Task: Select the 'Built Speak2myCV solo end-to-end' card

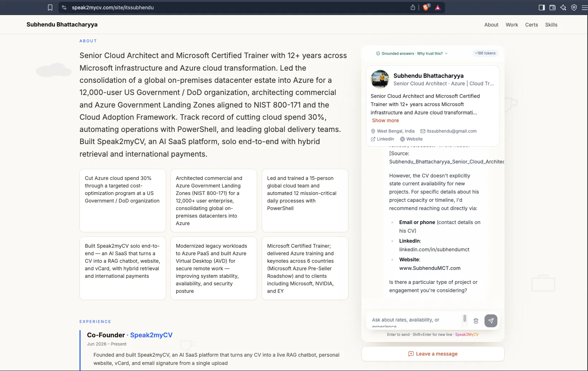Action: tap(123, 268)
